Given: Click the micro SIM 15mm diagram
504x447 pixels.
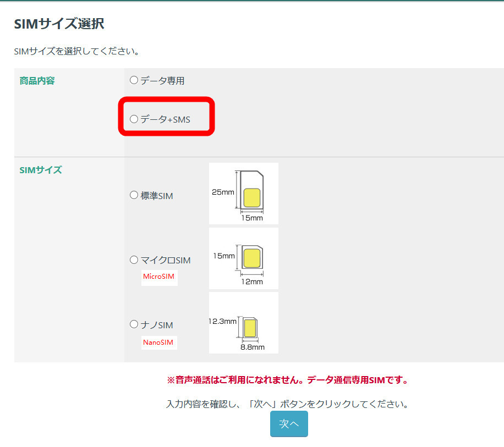Looking at the screenshot, I should pos(243,258).
